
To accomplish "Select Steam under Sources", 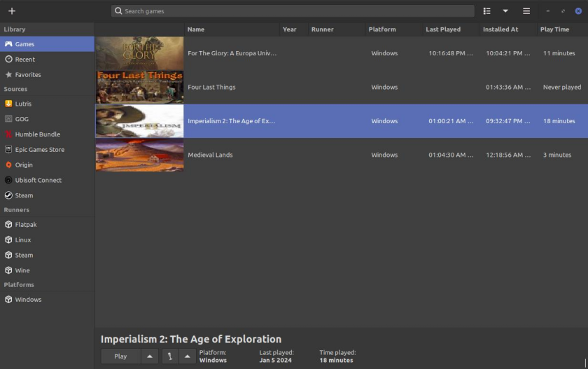I will [48, 195].
